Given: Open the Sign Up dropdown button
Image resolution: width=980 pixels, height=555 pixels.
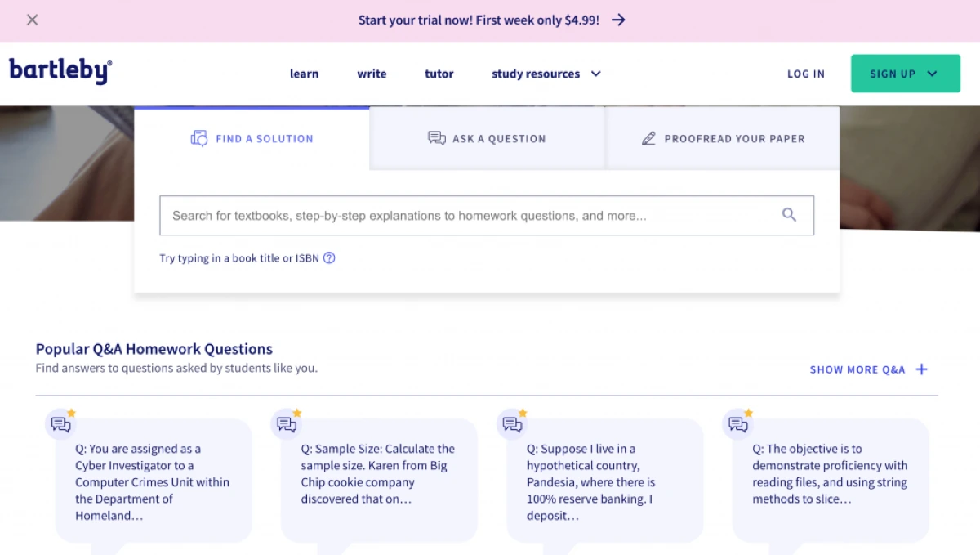Looking at the screenshot, I should (905, 74).
